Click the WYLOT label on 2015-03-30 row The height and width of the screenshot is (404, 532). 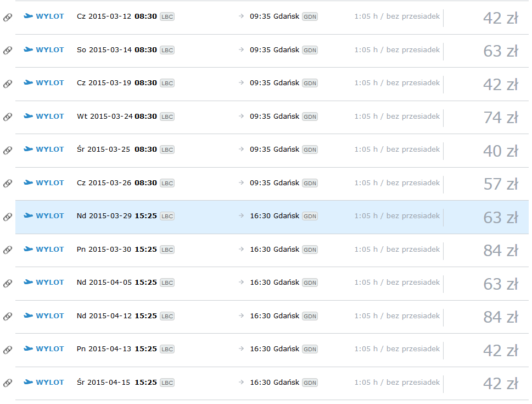tap(50, 250)
